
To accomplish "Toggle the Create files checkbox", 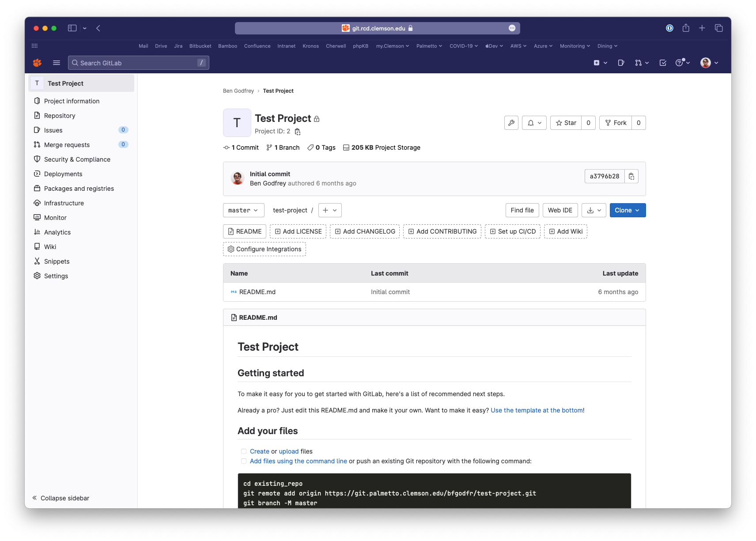I will (x=244, y=451).
